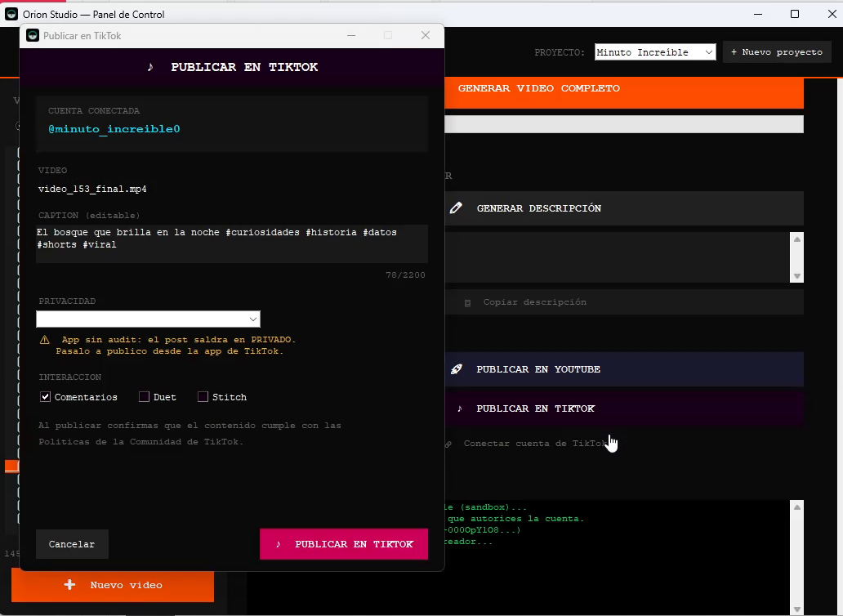Click the plus icon on Nuevo video
The image size is (843, 616).
70,585
